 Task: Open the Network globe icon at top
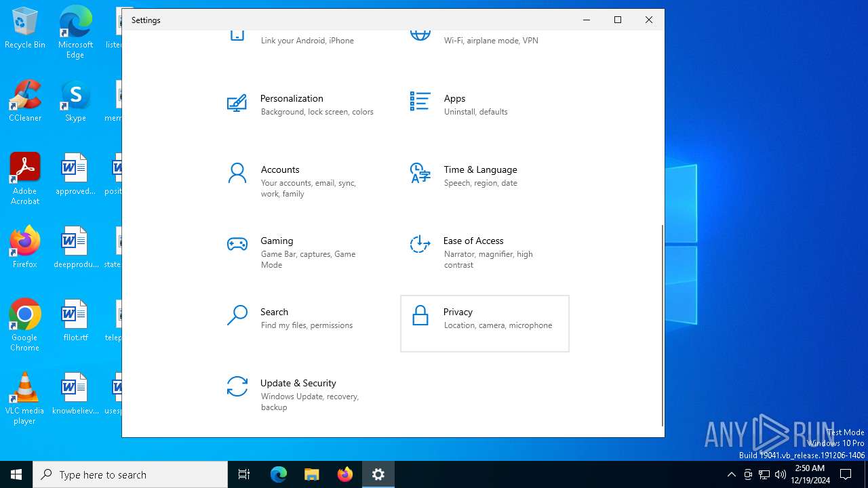coord(420,35)
